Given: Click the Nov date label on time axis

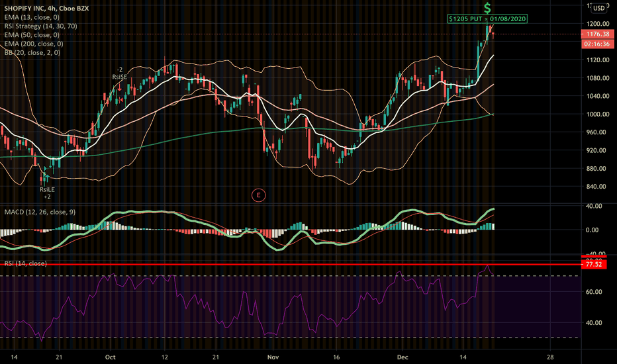Looking at the screenshot, I should [x=273, y=357].
